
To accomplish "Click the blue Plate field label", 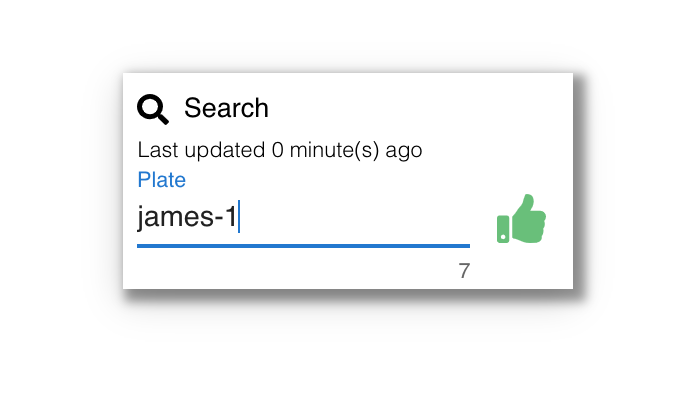I will (162, 180).
